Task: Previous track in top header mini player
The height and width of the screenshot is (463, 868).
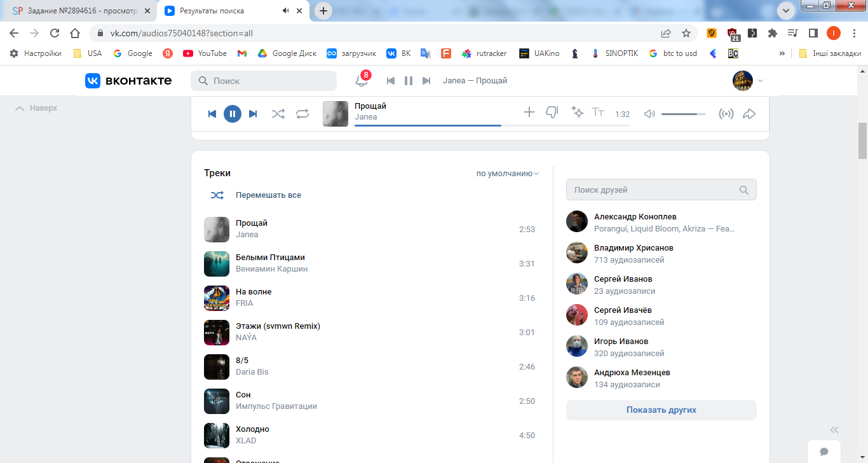Action: pyautogui.click(x=391, y=81)
